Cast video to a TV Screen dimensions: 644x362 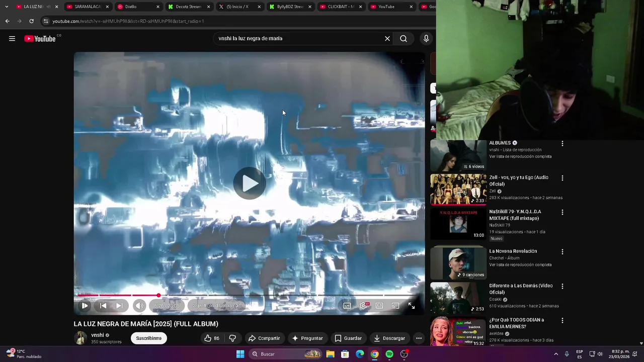[395, 306]
